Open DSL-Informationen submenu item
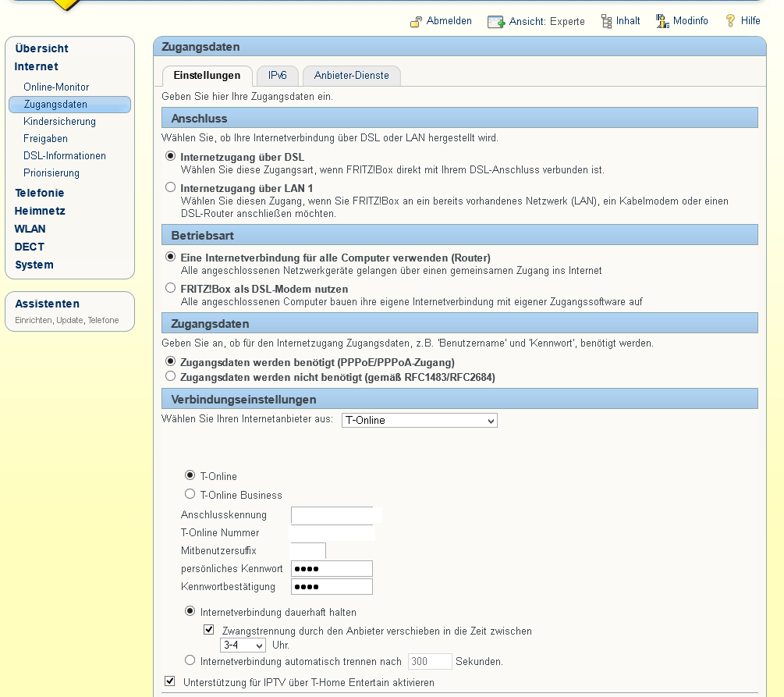 [65, 155]
